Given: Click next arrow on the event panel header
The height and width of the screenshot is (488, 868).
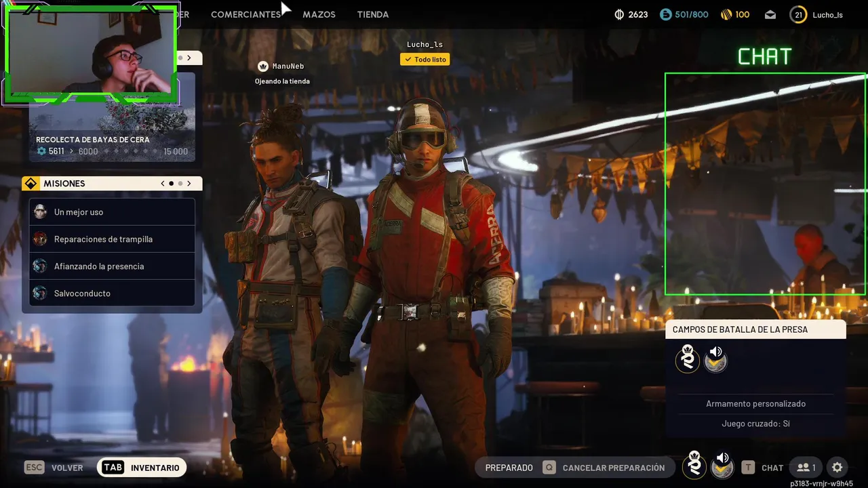Looking at the screenshot, I should 189,58.
